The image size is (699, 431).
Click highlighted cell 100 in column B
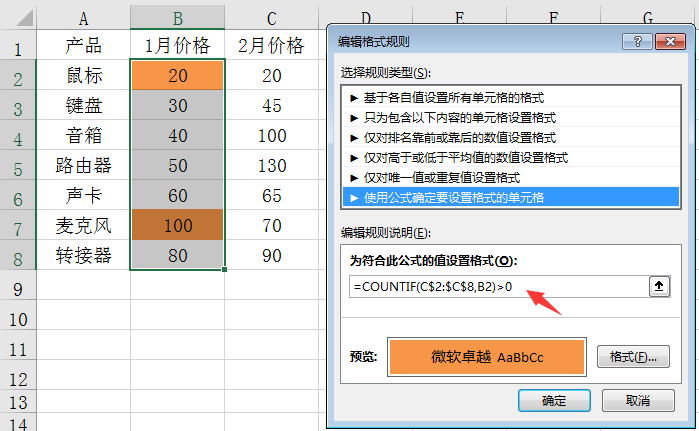click(177, 225)
